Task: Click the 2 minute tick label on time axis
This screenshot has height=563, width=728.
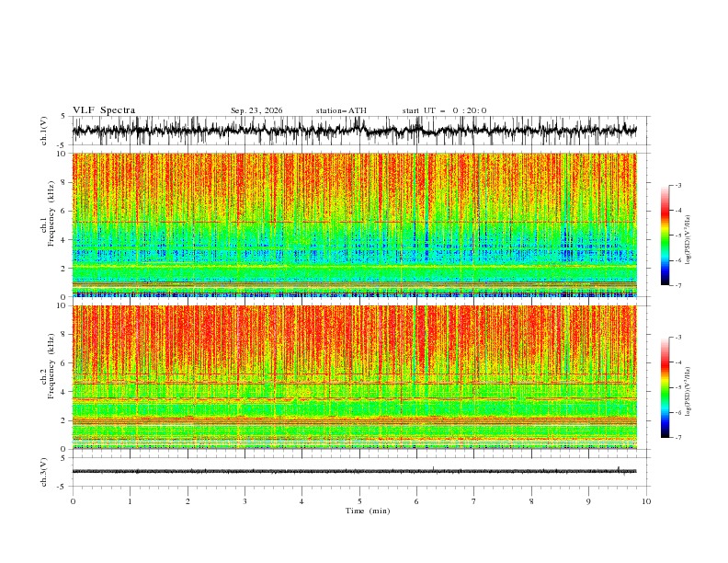Action: pyautogui.click(x=188, y=501)
